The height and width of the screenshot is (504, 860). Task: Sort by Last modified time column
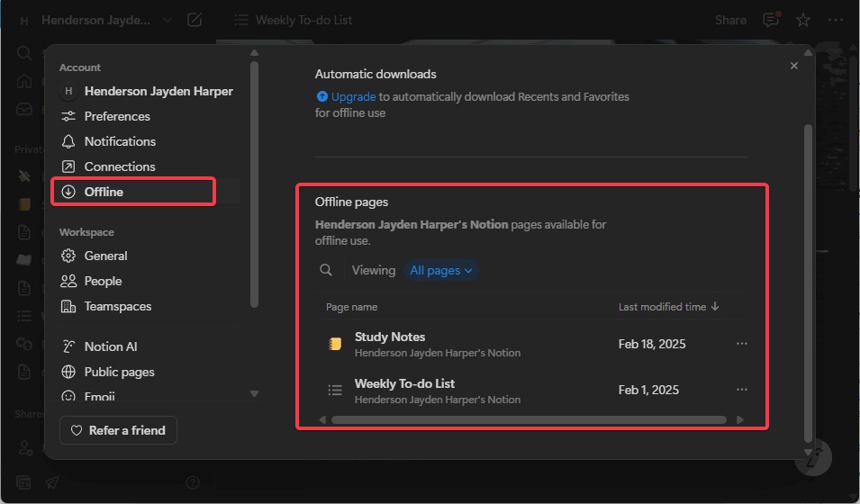[668, 307]
